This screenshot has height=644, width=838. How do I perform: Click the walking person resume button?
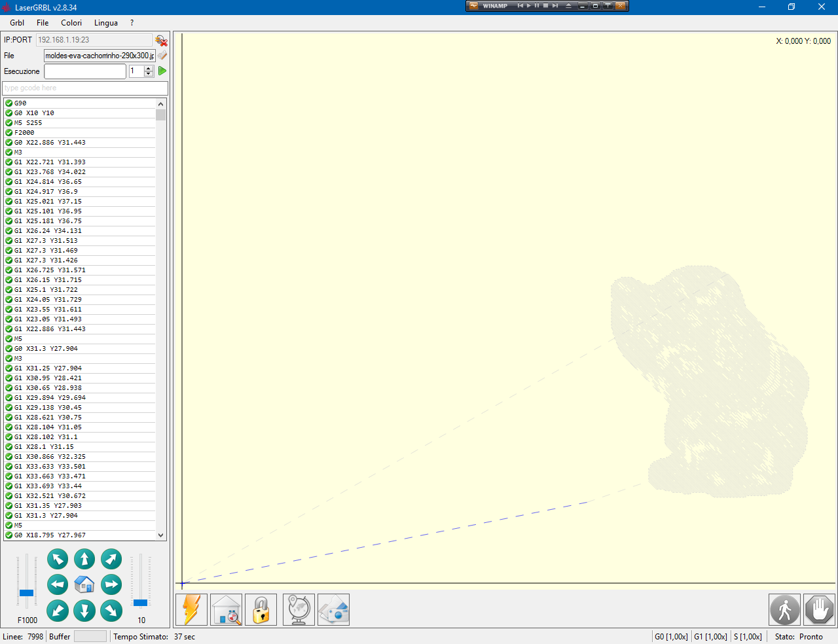click(784, 610)
